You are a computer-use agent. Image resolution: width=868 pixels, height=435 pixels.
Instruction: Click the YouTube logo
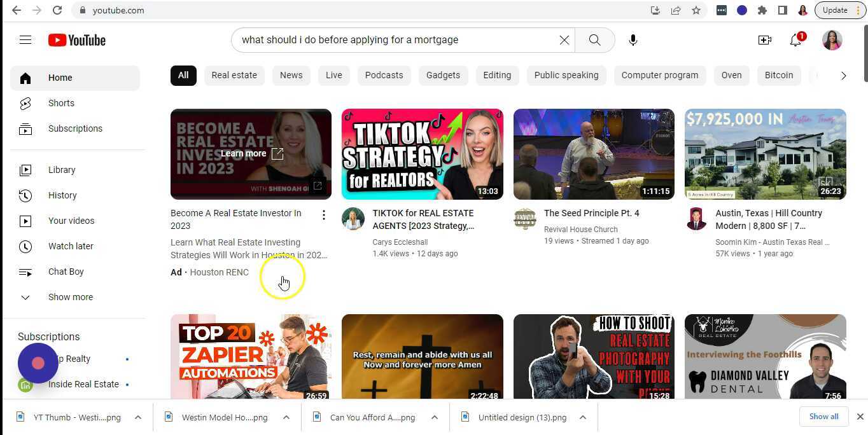tap(76, 40)
